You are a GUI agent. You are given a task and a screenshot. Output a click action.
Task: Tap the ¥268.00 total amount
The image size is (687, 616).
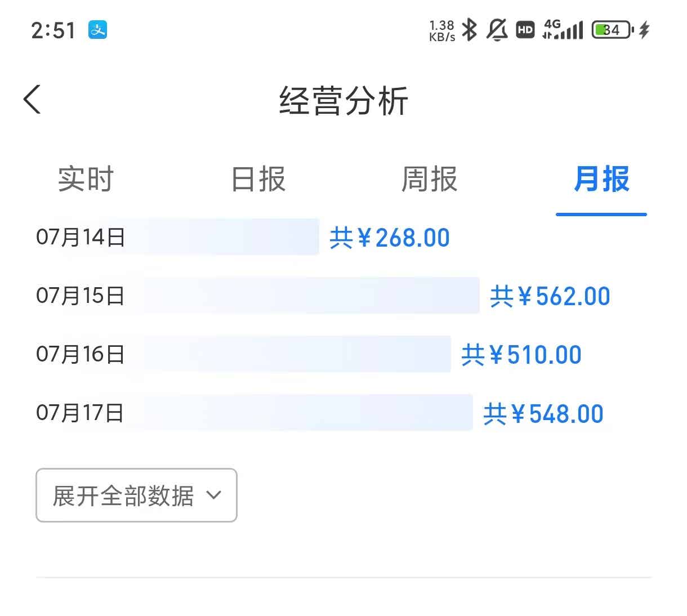click(x=390, y=238)
